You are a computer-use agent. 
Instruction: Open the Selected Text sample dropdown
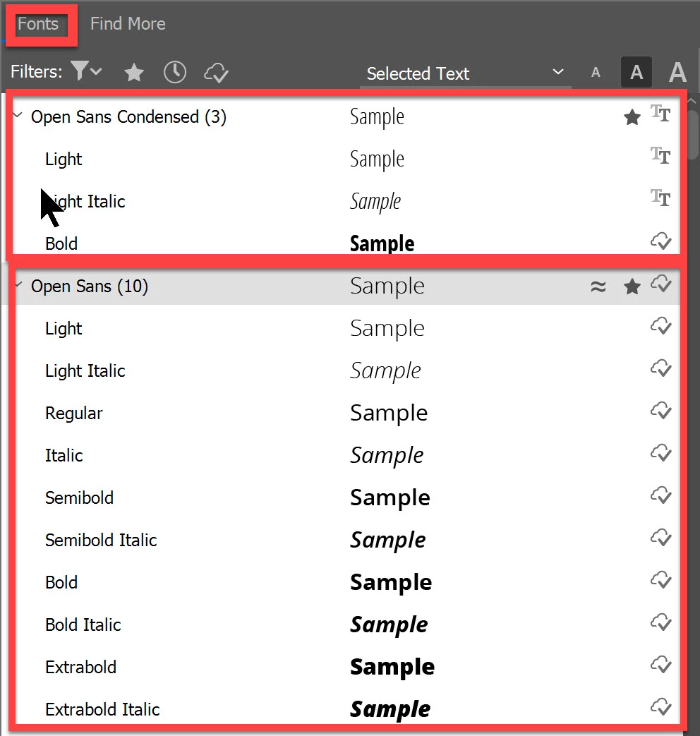pos(466,73)
